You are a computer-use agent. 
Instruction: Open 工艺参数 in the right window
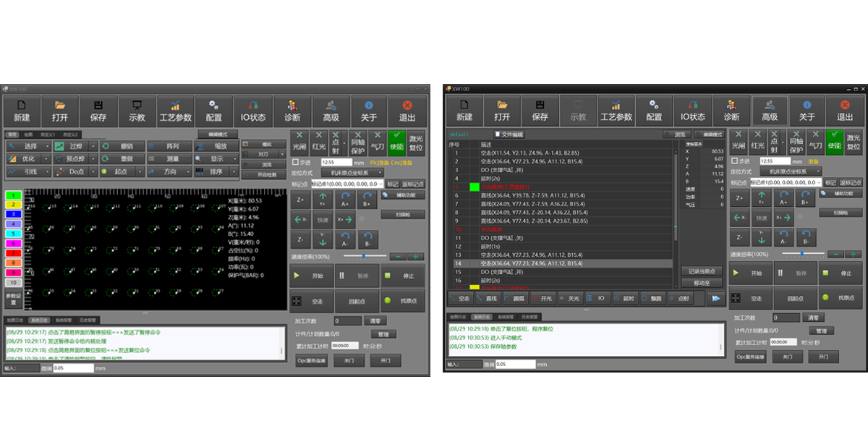(x=616, y=110)
